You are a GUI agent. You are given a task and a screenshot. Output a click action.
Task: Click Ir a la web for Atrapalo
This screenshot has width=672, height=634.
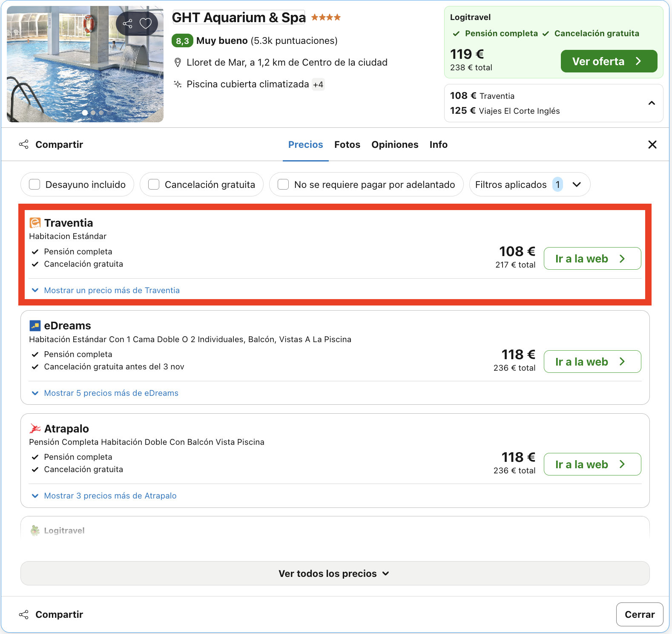(592, 464)
